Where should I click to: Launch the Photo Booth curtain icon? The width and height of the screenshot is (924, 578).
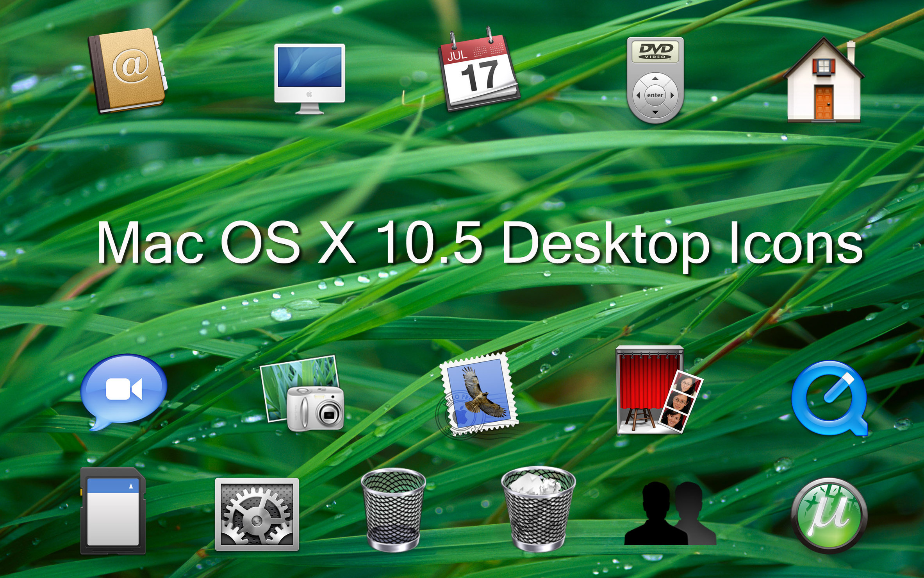tap(659, 390)
